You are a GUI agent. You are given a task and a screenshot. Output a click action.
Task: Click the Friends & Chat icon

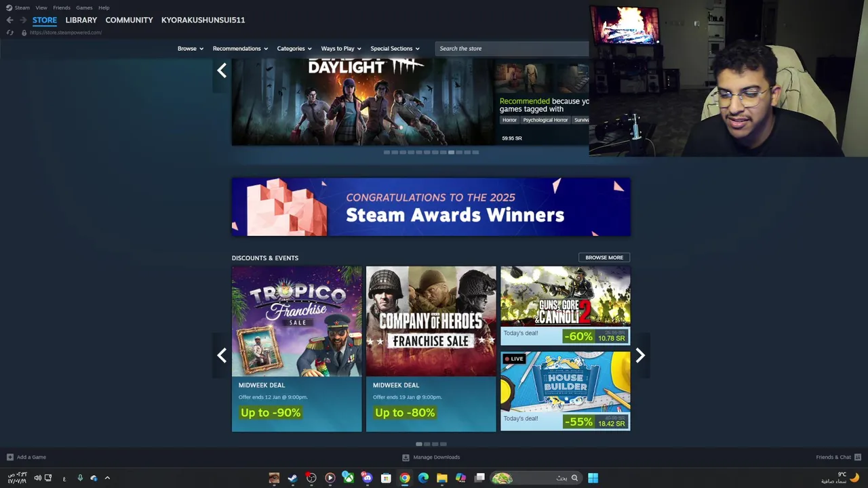pyautogui.click(x=858, y=457)
